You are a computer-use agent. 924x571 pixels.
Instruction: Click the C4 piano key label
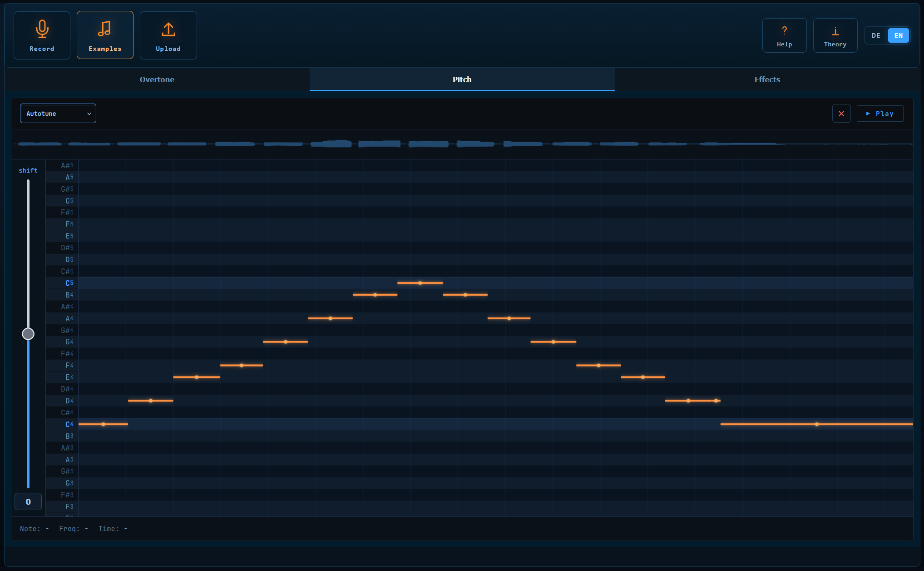pyautogui.click(x=69, y=424)
